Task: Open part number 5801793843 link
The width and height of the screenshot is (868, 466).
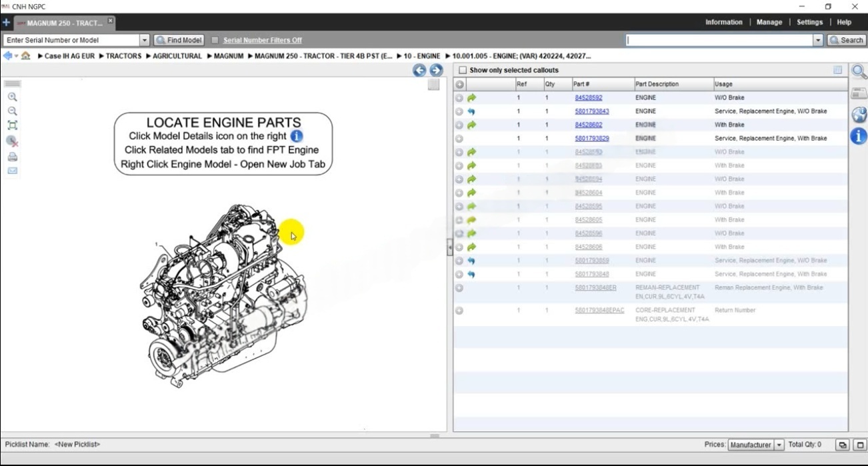Action: pyautogui.click(x=591, y=111)
